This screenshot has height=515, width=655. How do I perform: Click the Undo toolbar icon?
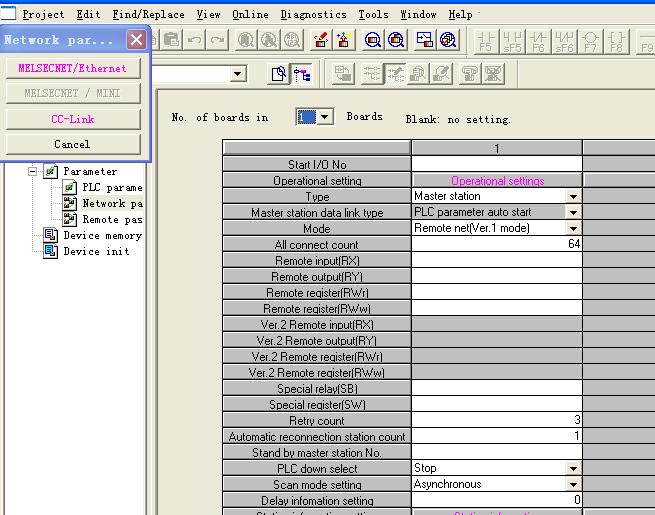[194, 40]
